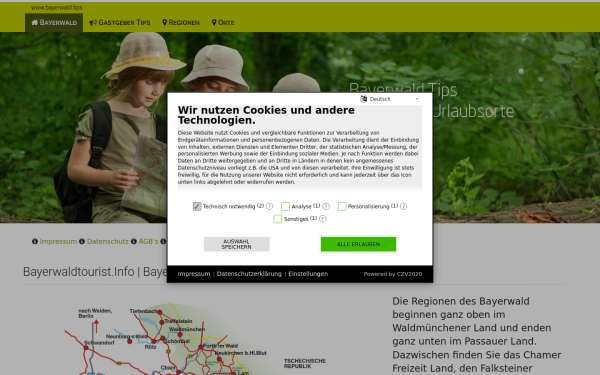Open the green Impressum page link
Viewport: 600px width, 375px height.
[58, 241]
